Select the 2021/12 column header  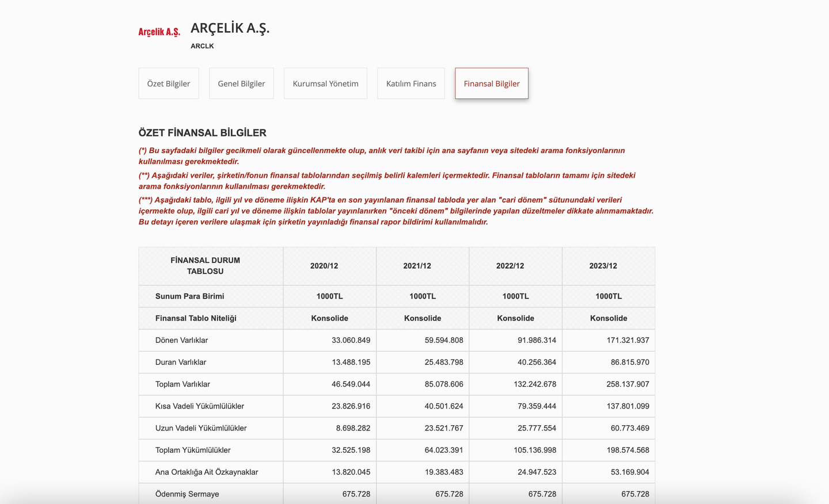coord(423,266)
